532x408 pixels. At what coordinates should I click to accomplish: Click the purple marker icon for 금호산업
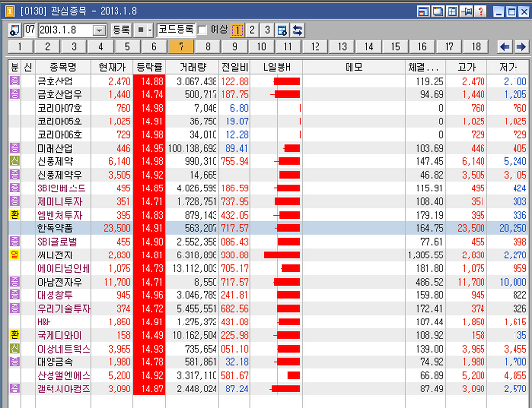tap(15, 82)
